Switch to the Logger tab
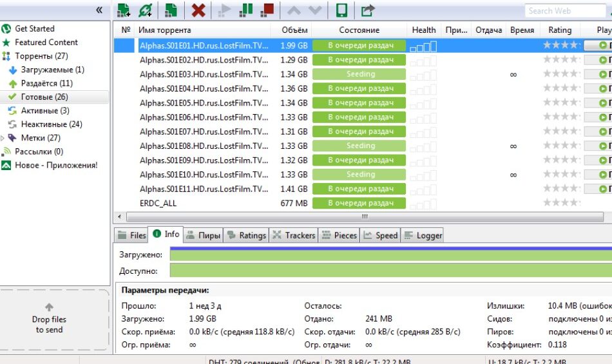Viewport: 612px width, 364px height. [423, 235]
